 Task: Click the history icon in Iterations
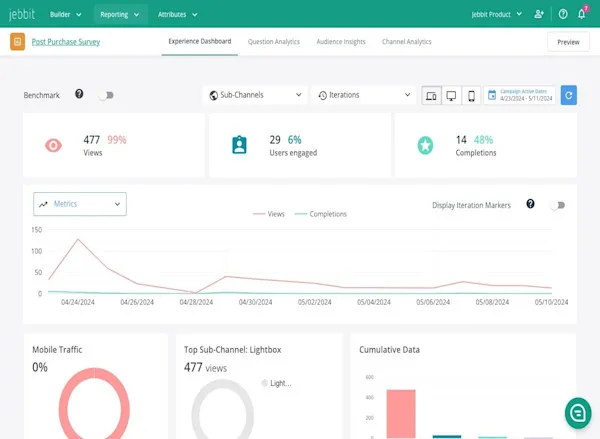tap(323, 95)
